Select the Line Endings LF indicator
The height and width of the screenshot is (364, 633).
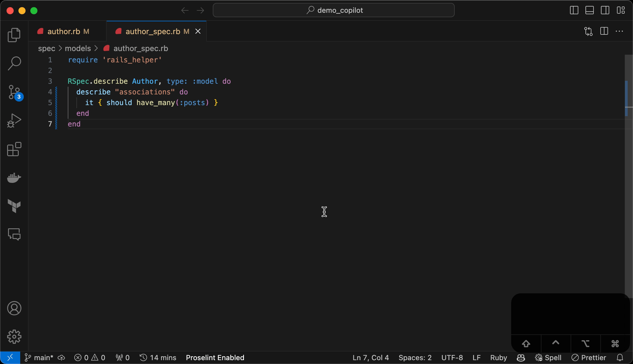click(475, 357)
